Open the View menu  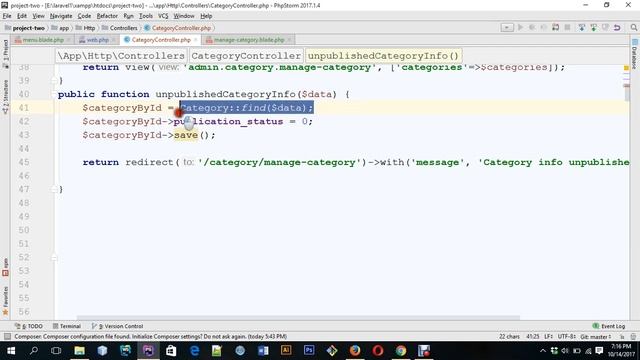(38, 16)
